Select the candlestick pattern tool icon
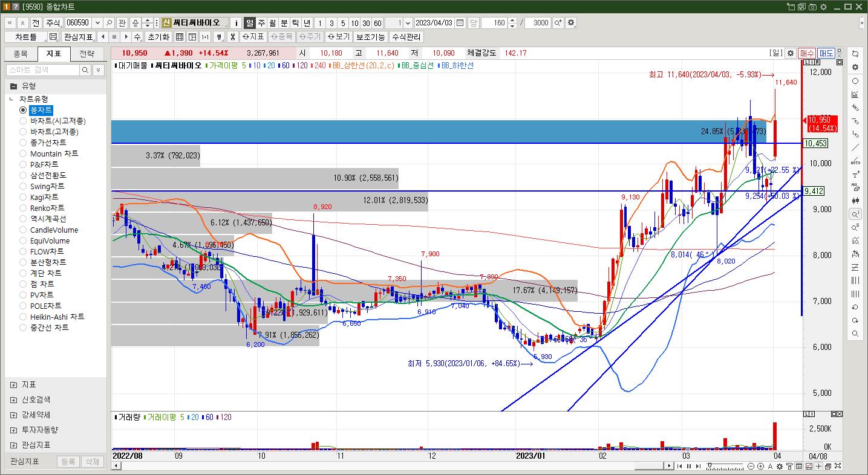This screenshot has height=475, width=868. [x=855, y=201]
